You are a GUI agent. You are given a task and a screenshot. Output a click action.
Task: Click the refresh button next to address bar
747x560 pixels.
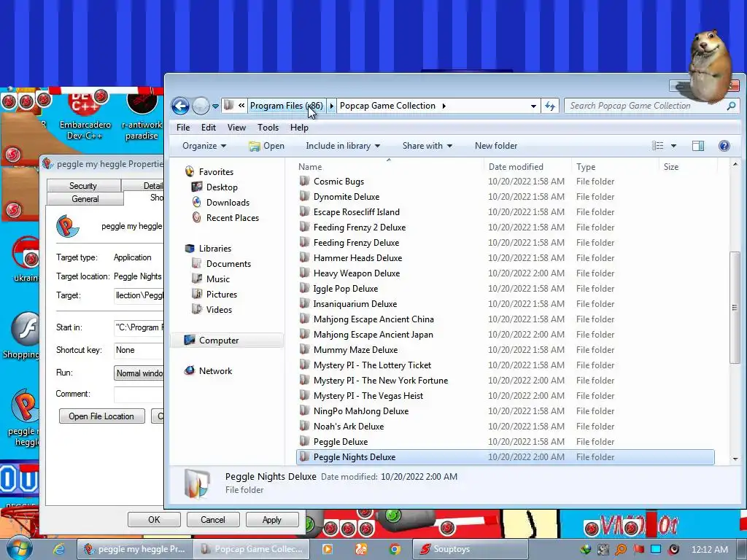coord(550,106)
